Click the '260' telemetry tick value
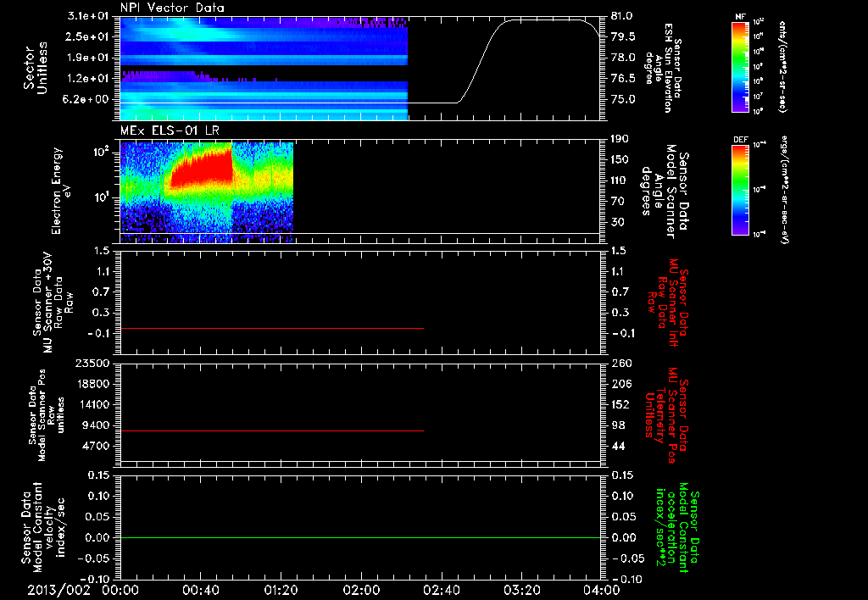The image size is (868, 600). pos(620,363)
